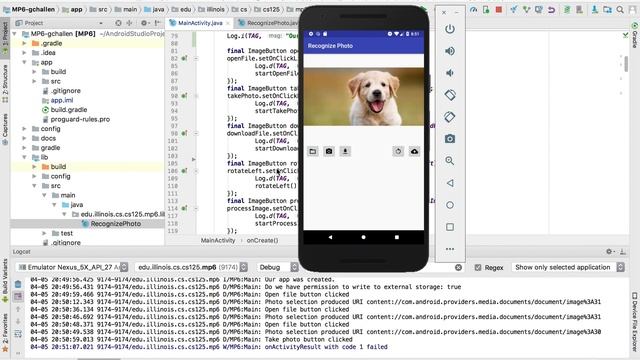Tap the rotate image button in app
Image resolution: width=640 pixels, height=360 pixels.
point(398,151)
